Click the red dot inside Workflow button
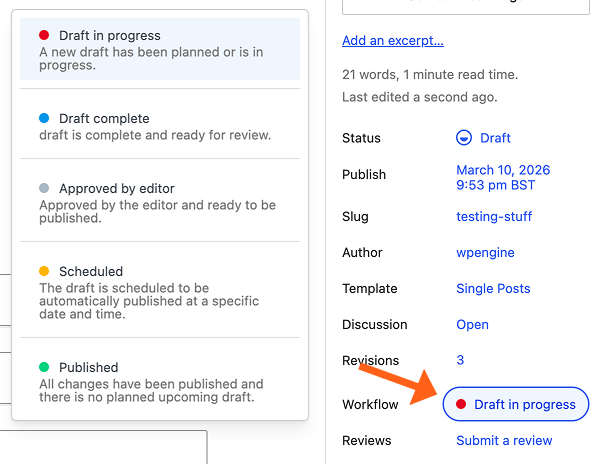Viewport: 601px width, 464px height. click(x=461, y=404)
